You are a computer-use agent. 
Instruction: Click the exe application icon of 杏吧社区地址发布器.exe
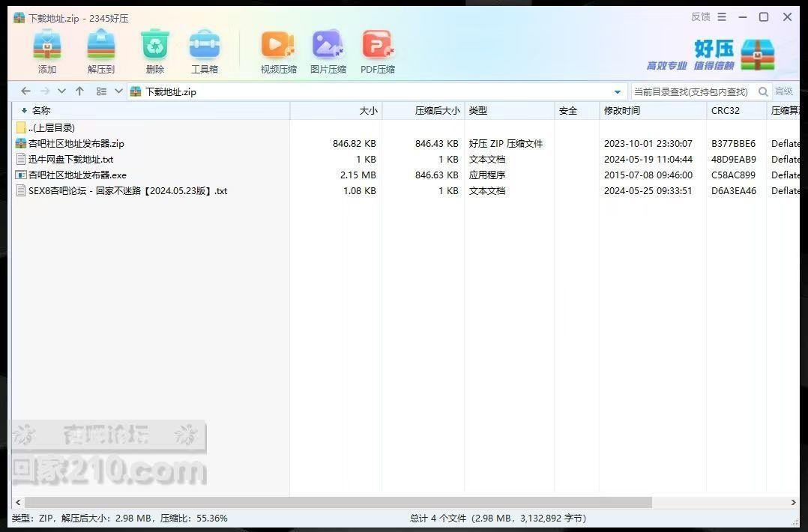(21, 175)
